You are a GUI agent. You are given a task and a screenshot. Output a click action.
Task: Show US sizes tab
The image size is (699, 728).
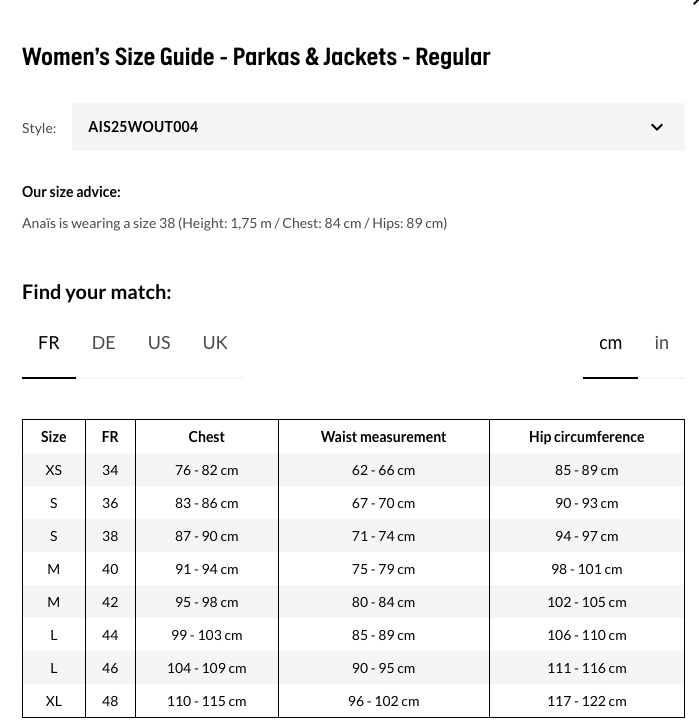(159, 343)
